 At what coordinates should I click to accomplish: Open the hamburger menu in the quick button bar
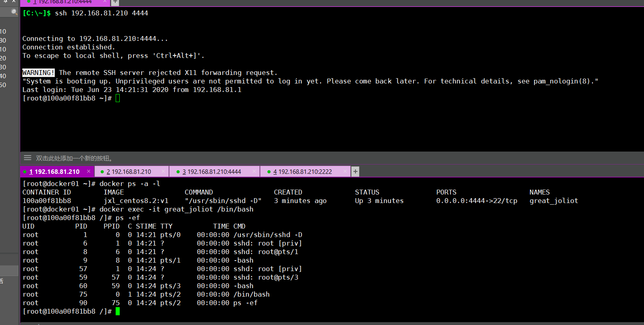[28, 158]
